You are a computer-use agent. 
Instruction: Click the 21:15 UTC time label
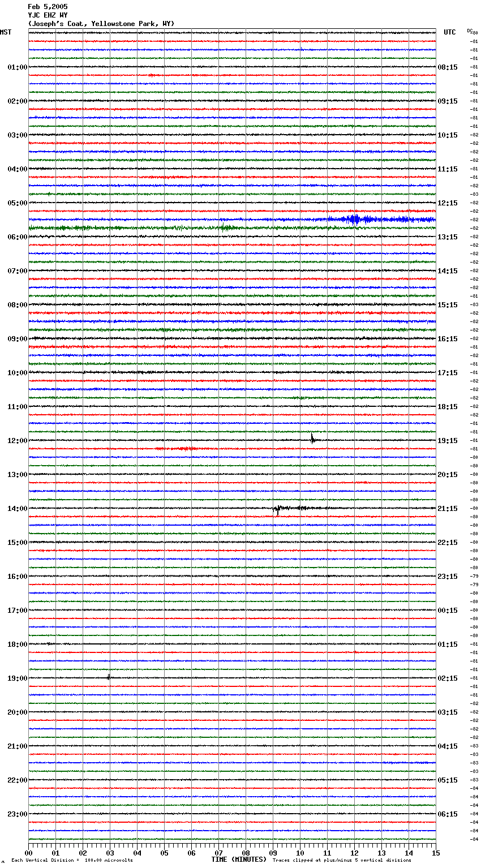tap(448, 509)
